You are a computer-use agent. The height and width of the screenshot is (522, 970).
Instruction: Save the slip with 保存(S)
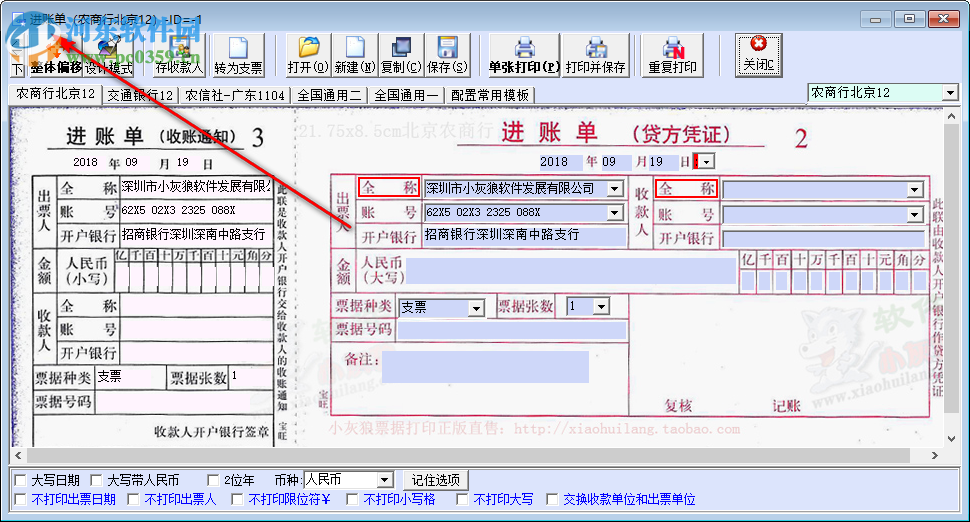[x=447, y=56]
